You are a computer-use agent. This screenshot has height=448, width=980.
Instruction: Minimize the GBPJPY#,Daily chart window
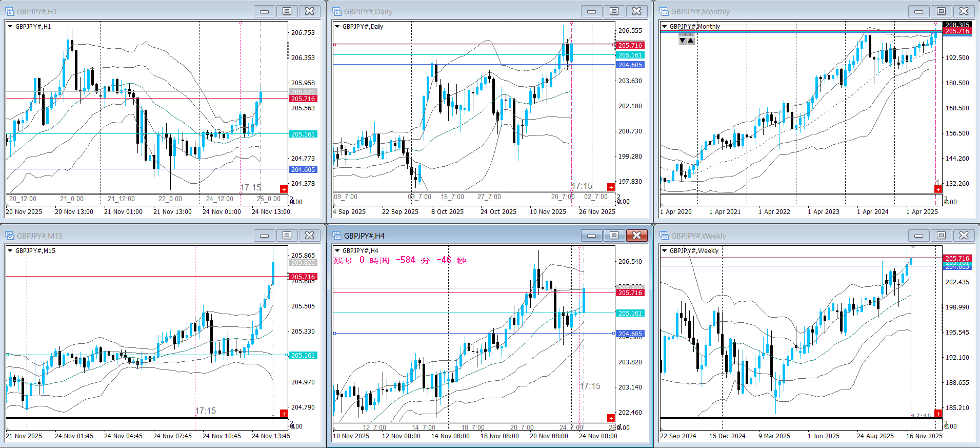coord(591,11)
